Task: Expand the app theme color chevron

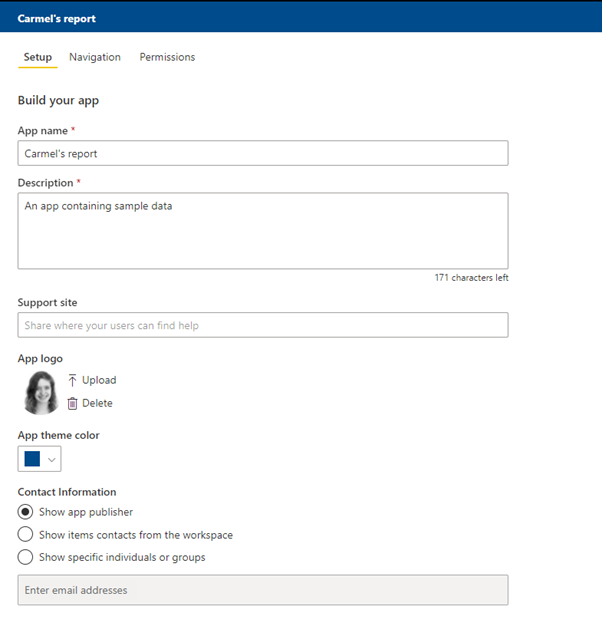Action: (x=51, y=459)
